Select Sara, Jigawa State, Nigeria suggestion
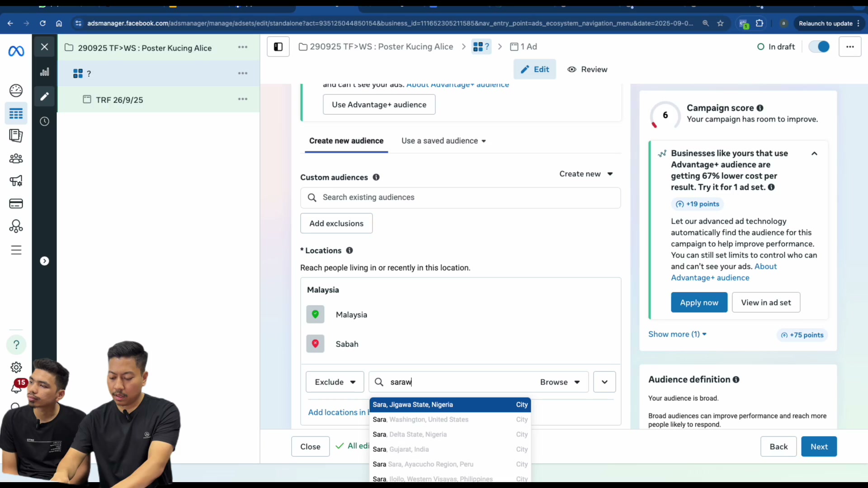The height and width of the screenshot is (488, 868). (x=450, y=404)
